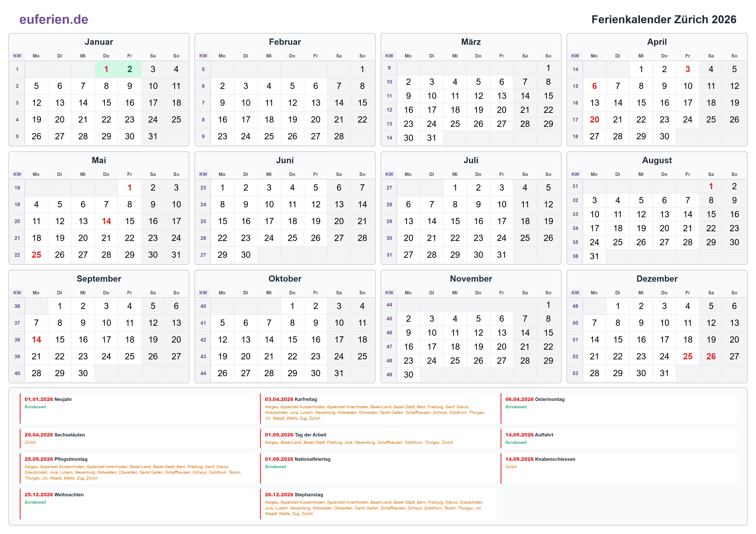Select the Juni month heading
The height and width of the screenshot is (534, 756).
[285, 160]
